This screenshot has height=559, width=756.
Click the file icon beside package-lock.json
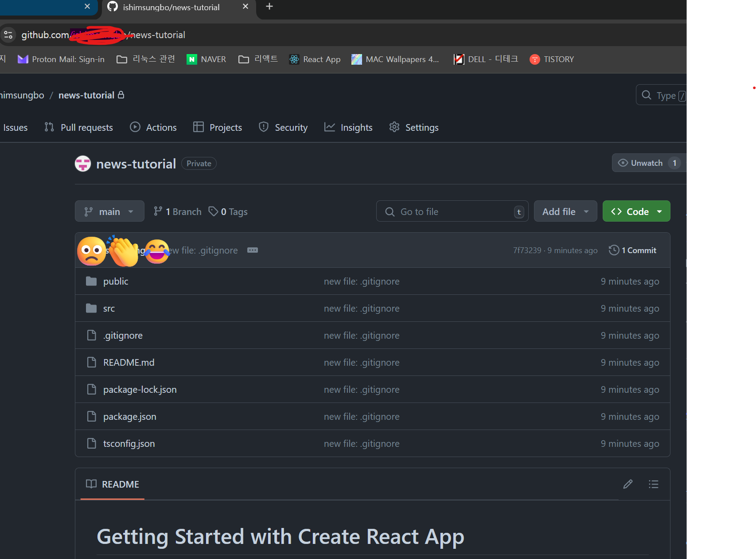[91, 389]
